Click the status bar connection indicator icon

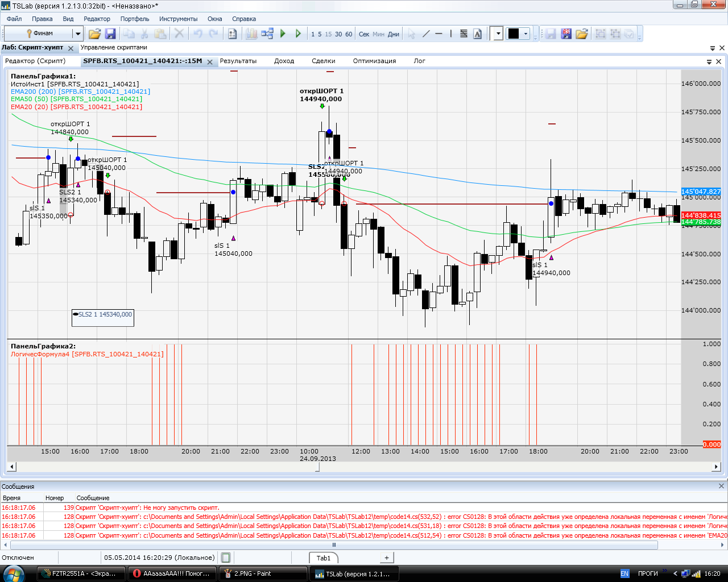[226, 558]
